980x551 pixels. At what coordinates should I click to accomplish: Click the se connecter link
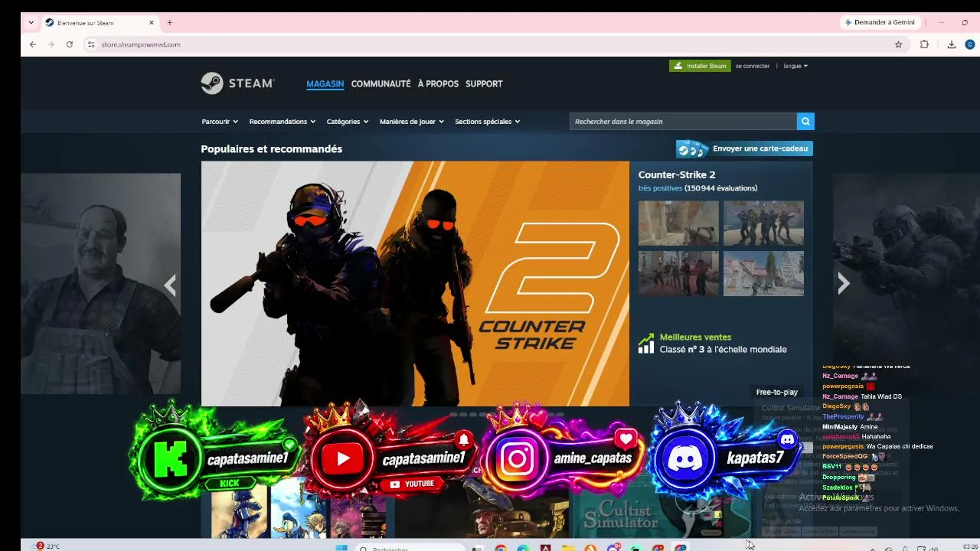coord(753,66)
